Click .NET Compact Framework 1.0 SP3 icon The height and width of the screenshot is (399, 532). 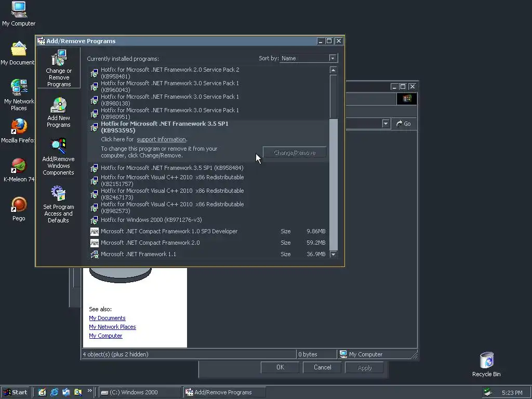click(x=95, y=231)
